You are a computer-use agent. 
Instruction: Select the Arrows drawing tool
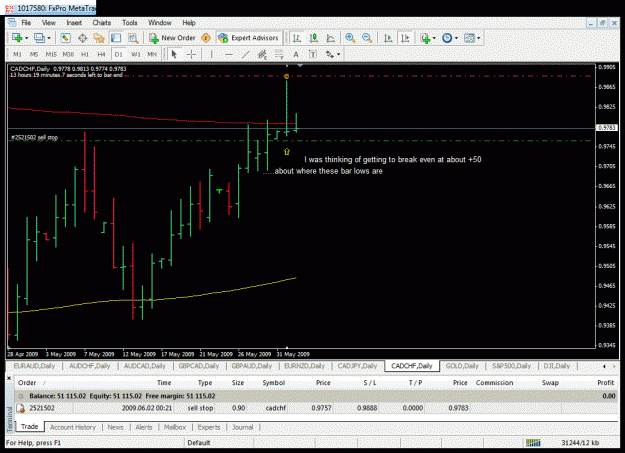pos(330,54)
